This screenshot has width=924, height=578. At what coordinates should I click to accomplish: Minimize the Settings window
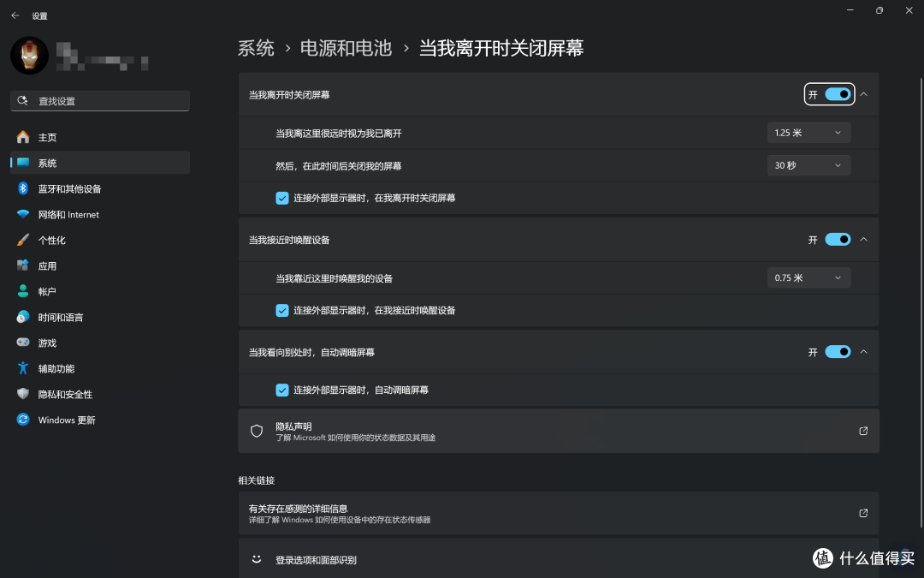pyautogui.click(x=850, y=10)
